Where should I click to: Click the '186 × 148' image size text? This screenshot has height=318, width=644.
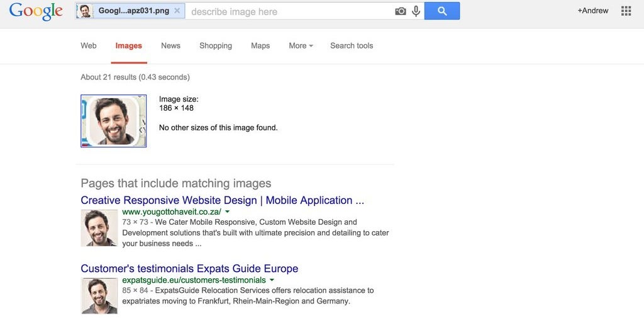[x=176, y=108]
